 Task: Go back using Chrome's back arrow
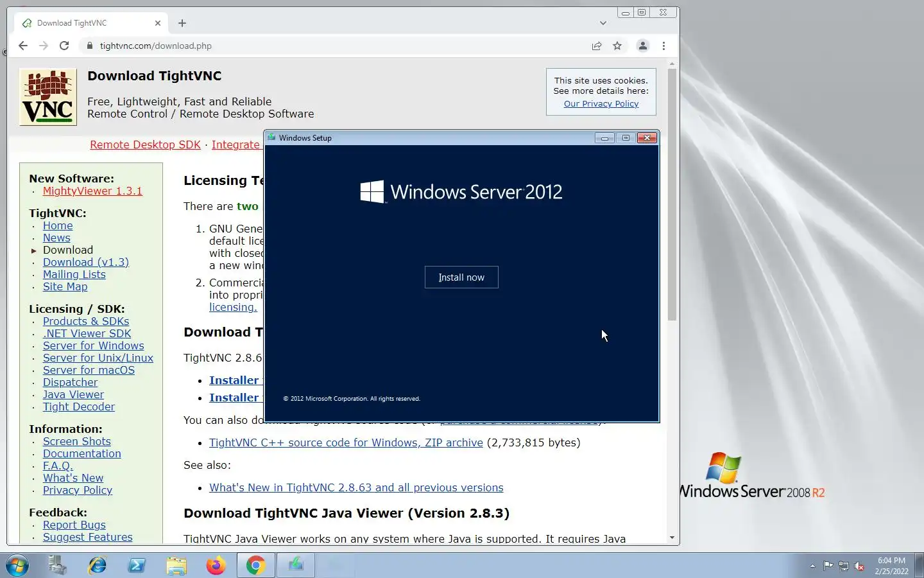coord(23,46)
